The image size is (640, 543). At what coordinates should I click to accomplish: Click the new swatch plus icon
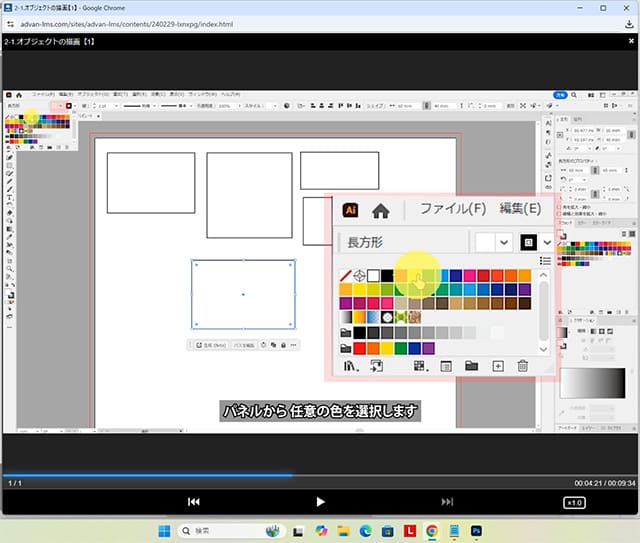point(497,367)
